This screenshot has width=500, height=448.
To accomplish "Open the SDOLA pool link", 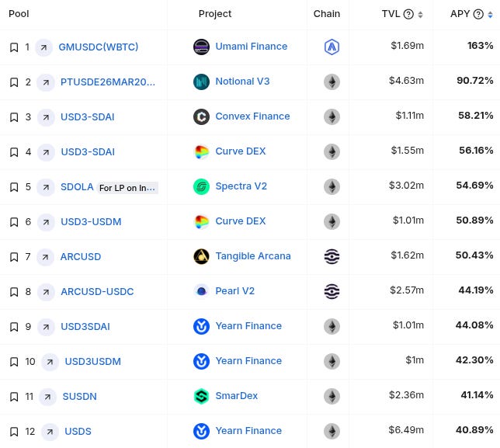I will [77, 186].
